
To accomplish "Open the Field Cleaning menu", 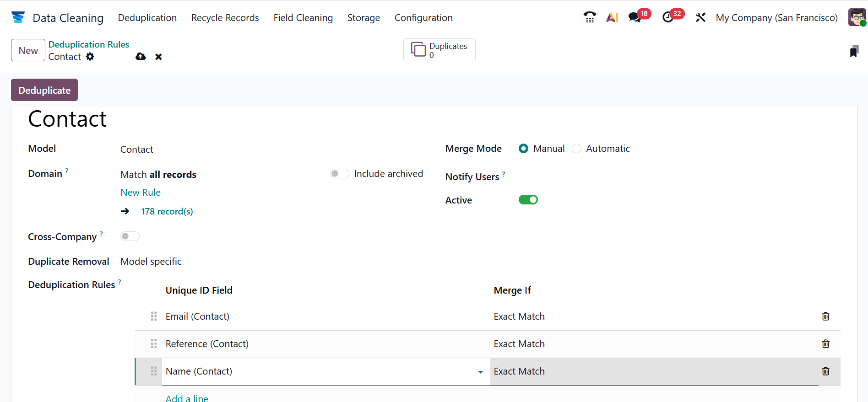I will pyautogui.click(x=303, y=18).
